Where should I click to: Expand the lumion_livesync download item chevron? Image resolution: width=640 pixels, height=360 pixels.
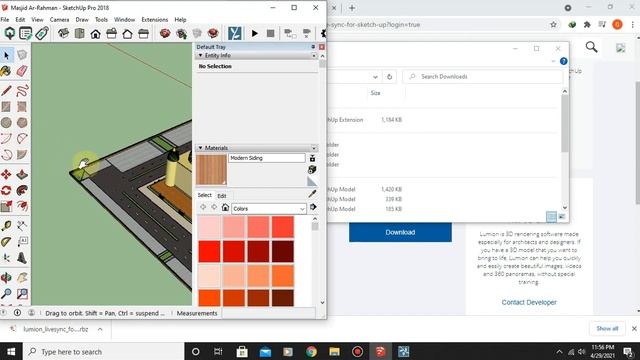(x=100, y=329)
